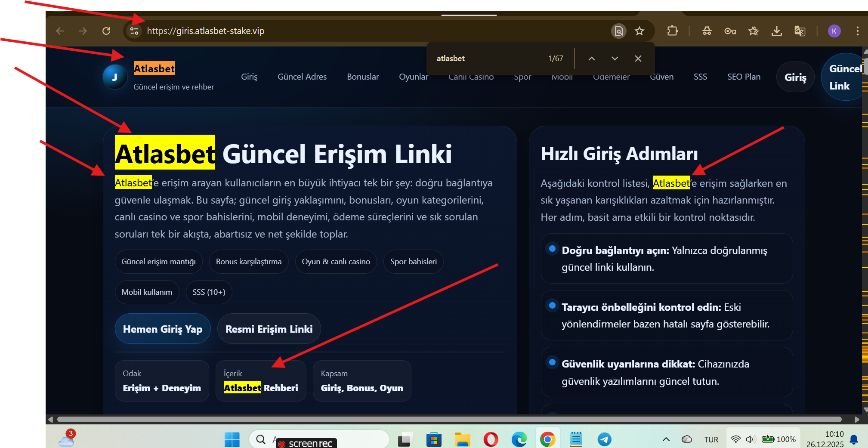The image size is (868, 448).
Task: Launch Microsoft Edge from the taskbar
Action: pos(519,439)
